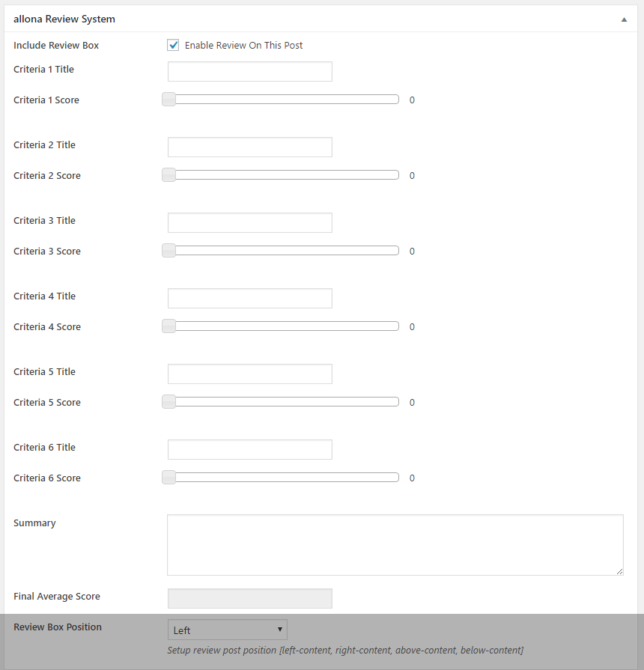
Task: Click inside the Summary text area
Action: point(395,544)
